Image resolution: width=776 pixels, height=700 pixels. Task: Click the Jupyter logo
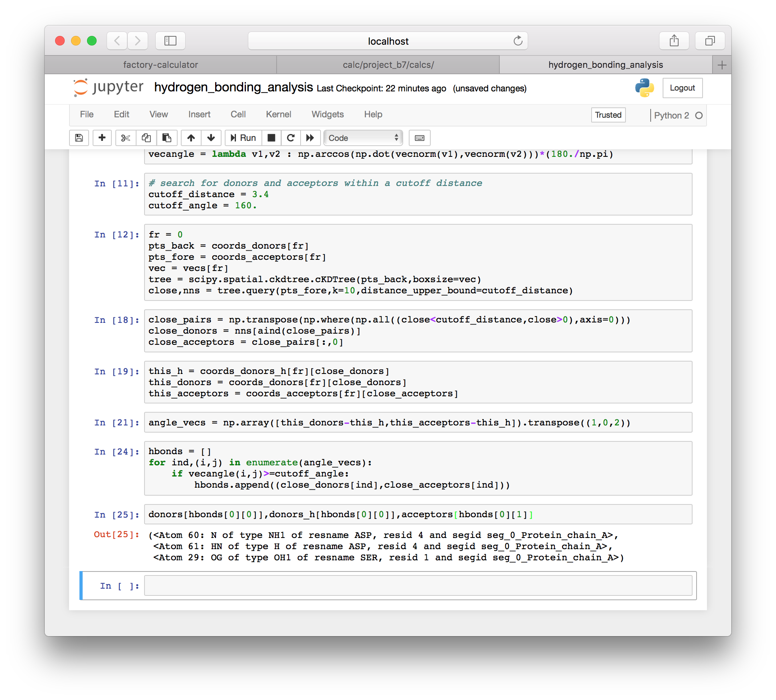109,87
